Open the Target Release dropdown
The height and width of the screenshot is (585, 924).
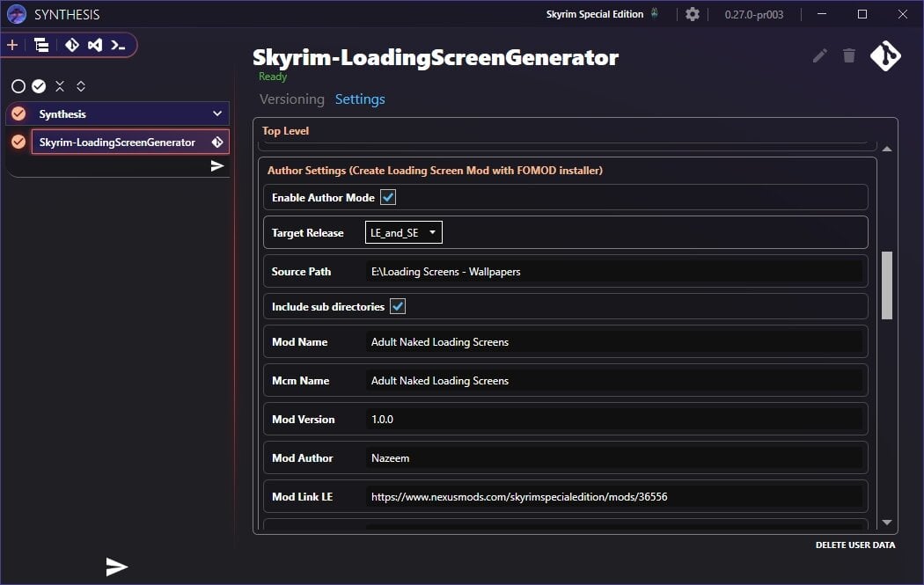404,232
